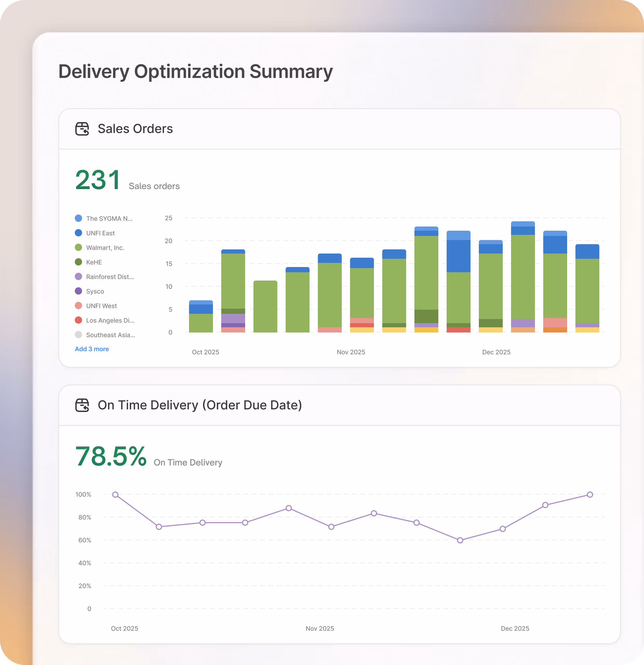Viewport: 644px width, 665px height.
Task: Click first 100% data point on line
Action: (115, 495)
